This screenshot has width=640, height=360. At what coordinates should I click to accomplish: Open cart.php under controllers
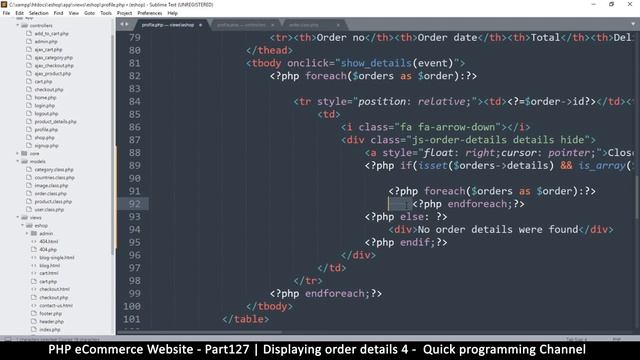tap(43, 82)
